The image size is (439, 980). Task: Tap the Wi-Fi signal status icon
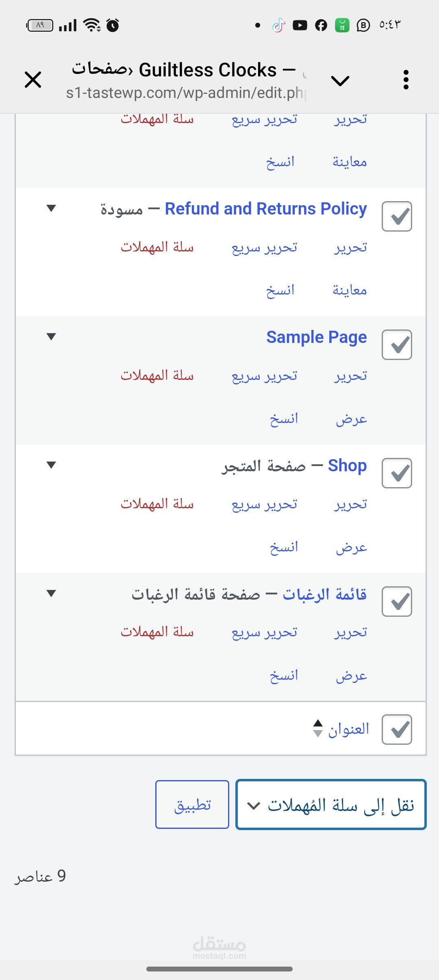click(92, 25)
